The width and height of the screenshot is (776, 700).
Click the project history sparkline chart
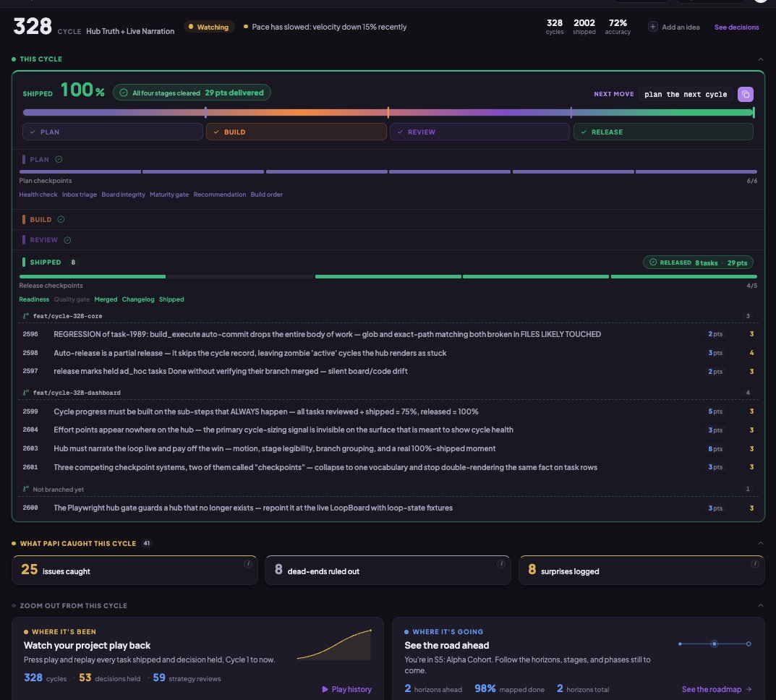click(334, 644)
